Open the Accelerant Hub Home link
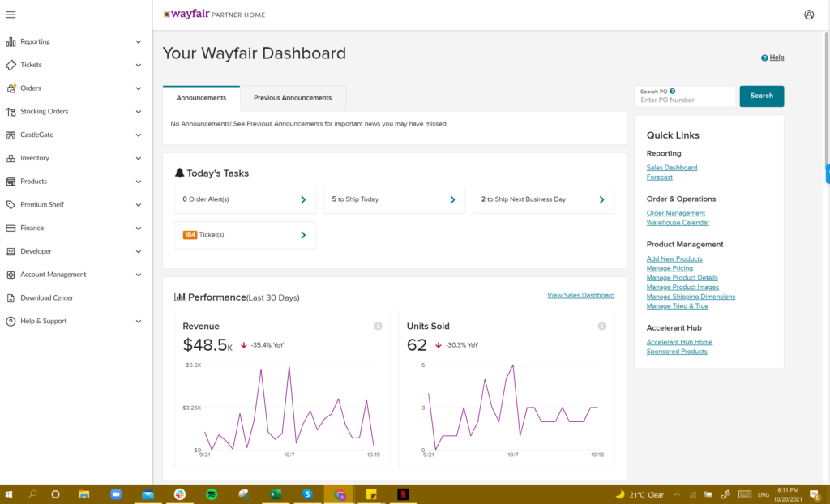Screen dimensions: 830x504 point(679,343)
